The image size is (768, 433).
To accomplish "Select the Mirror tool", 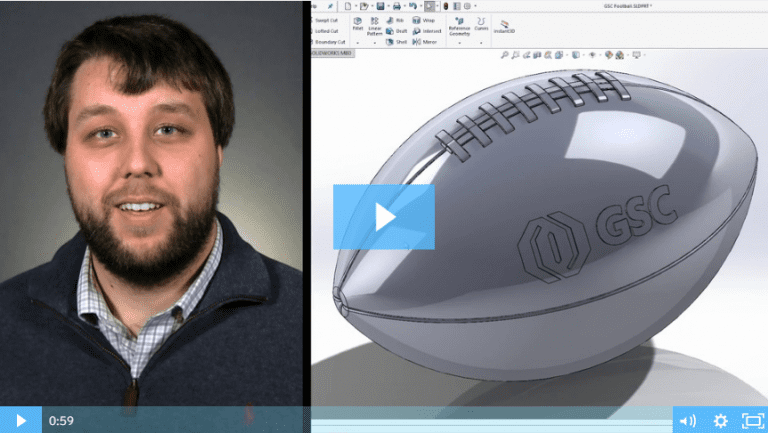I will tap(424, 42).
